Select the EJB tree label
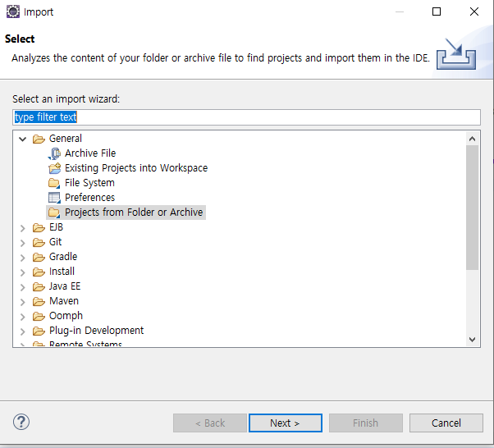 pyautogui.click(x=56, y=227)
